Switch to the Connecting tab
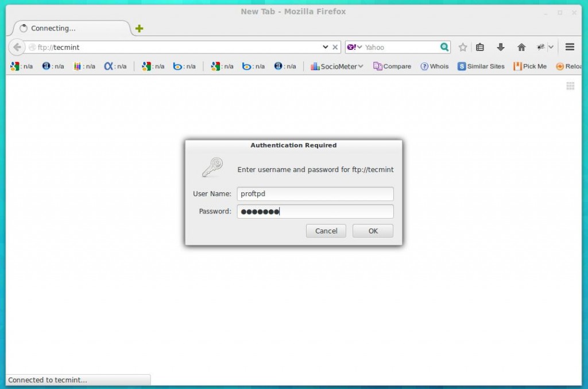This screenshot has height=389, width=588. pos(69,28)
